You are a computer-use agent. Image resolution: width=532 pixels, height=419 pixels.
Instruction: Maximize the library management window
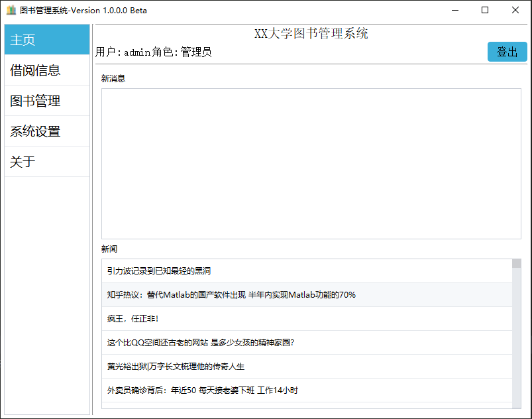(486, 10)
